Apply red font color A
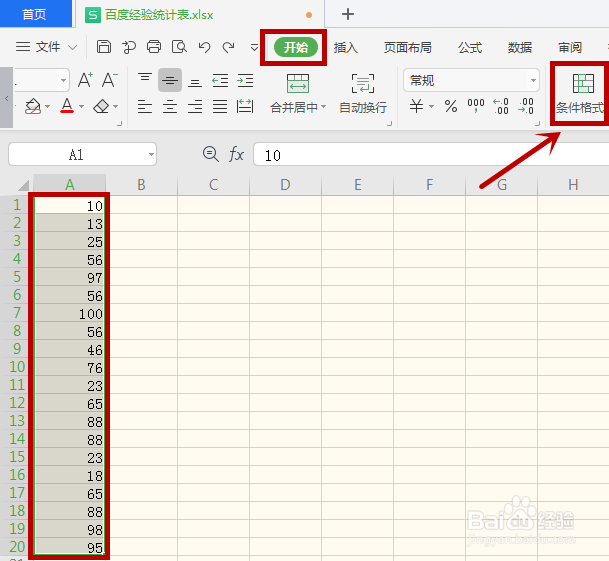The height and width of the screenshot is (561, 609). pos(67,105)
